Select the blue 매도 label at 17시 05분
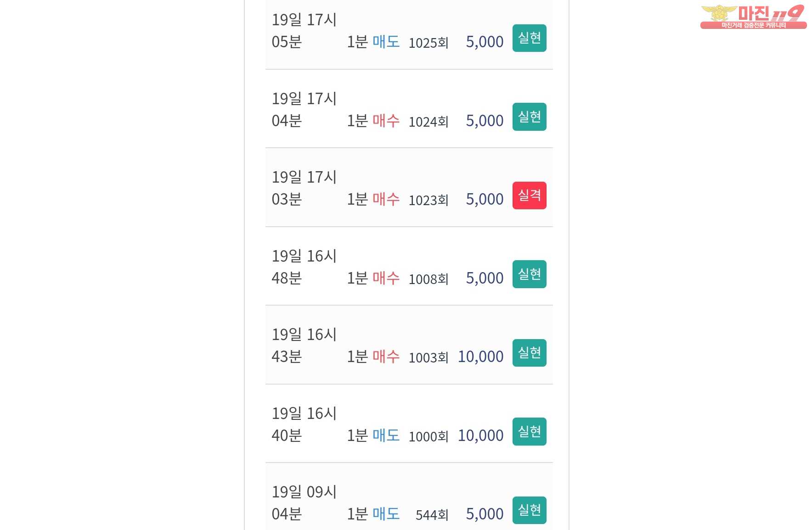Screen dimensions: 812x530 (386, 42)
